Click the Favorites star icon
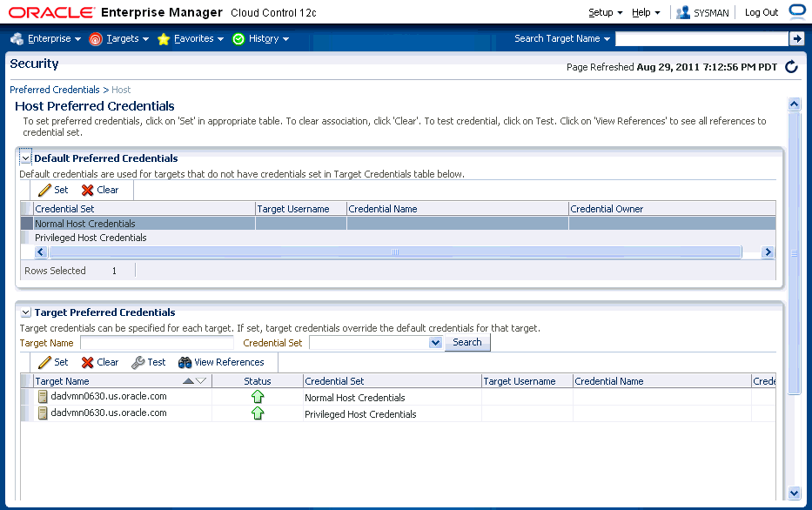 coord(164,39)
